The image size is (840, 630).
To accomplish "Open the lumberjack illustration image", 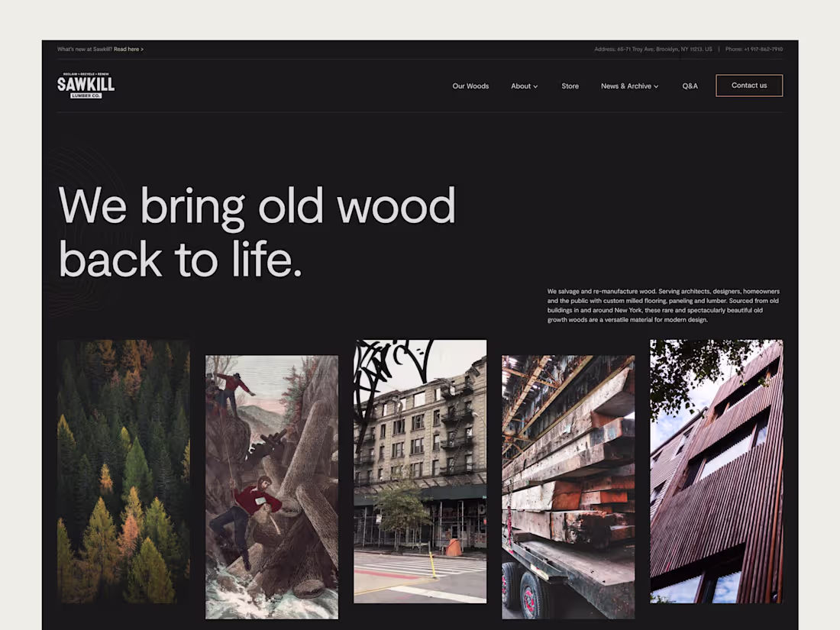I will 272,487.
